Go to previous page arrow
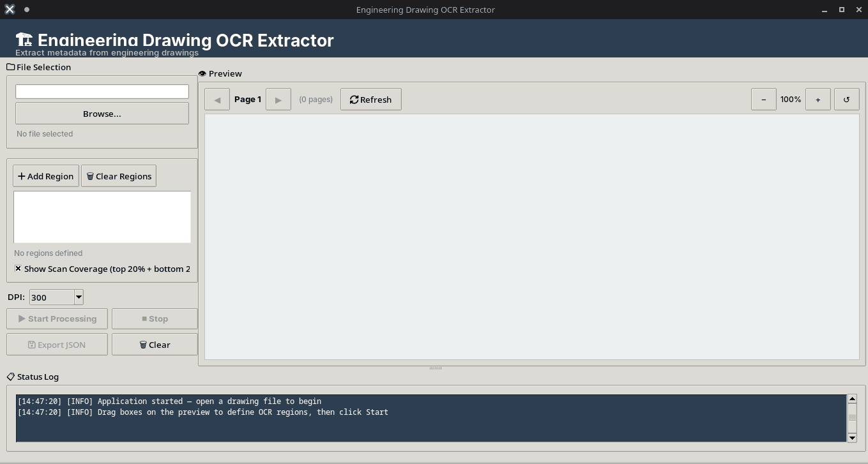The image size is (868, 464). [217, 100]
